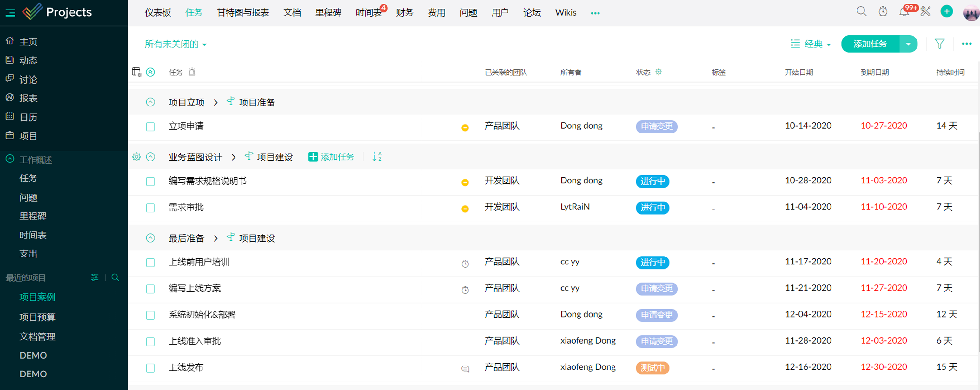Open dropdown arrow beside 添加任务 button
The image size is (980, 390).
coord(908,44)
